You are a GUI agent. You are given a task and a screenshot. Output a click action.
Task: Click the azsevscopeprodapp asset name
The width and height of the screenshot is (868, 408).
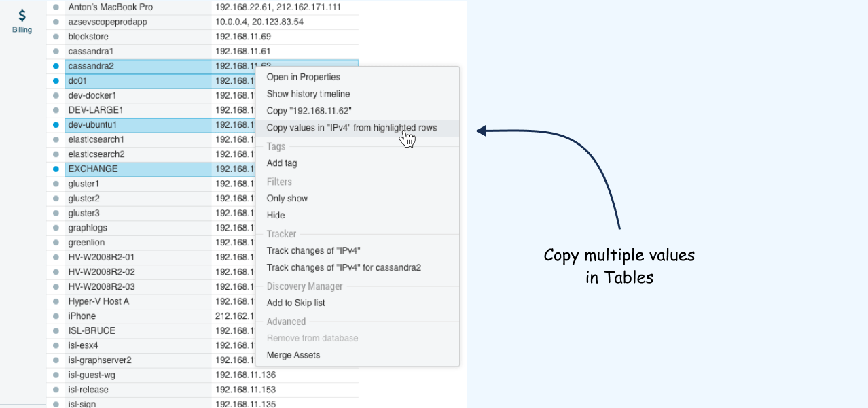point(108,22)
